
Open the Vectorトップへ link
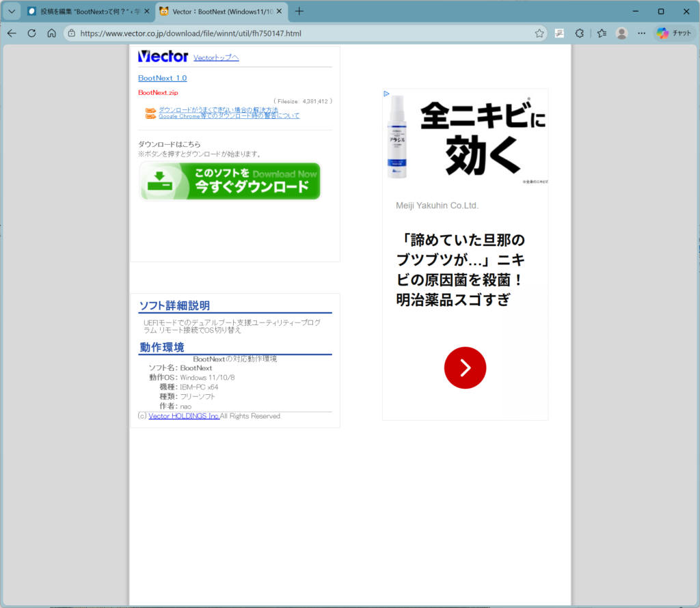click(216, 58)
